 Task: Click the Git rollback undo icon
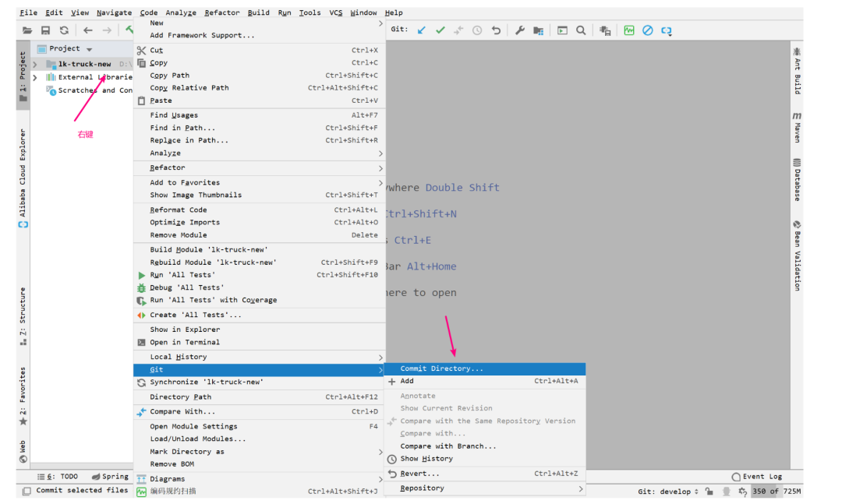pos(496,30)
